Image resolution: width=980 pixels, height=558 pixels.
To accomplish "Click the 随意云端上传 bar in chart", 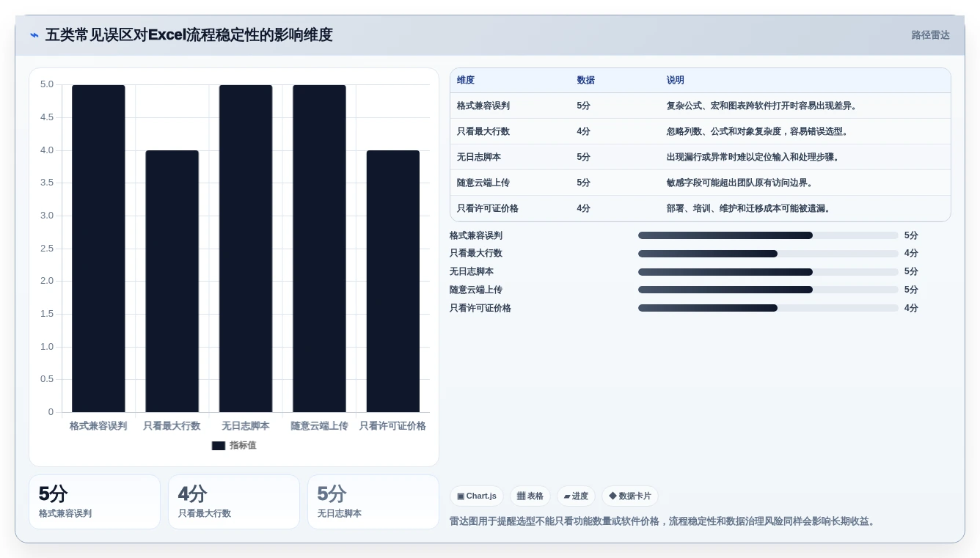I will [319, 249].
